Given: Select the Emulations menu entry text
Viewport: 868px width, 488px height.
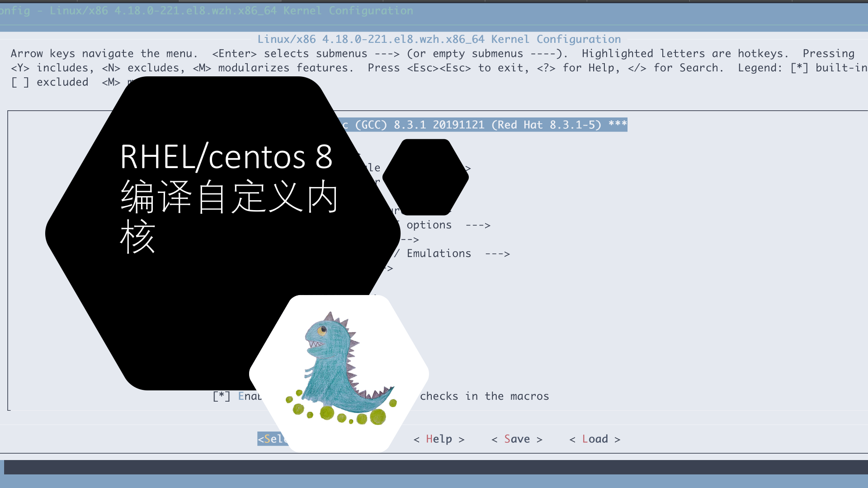Looking at the screenshot, I should pyautogui.click(x=439, y=253).
